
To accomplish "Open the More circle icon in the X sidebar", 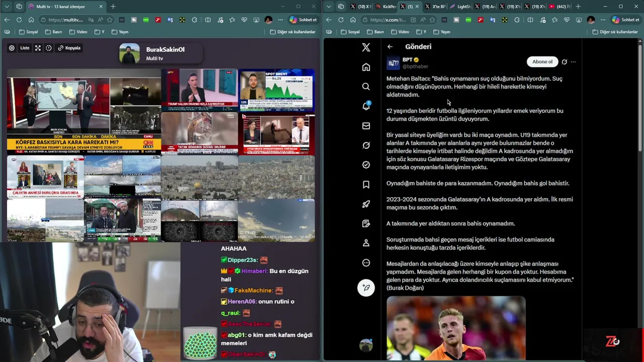I will tap(366, 262).
